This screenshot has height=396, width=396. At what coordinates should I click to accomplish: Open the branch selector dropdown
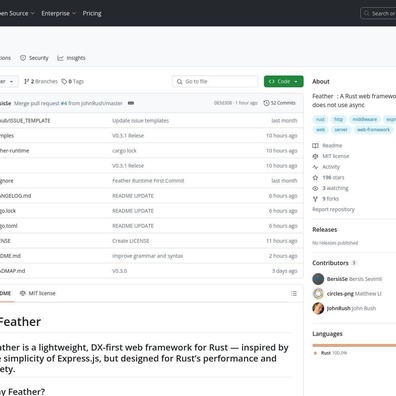click(8, 81)
